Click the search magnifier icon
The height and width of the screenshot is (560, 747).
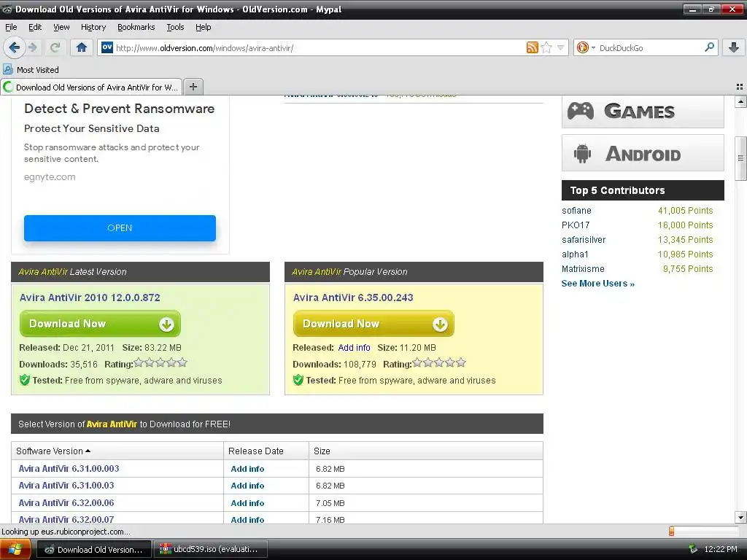[x=709, y=47]
